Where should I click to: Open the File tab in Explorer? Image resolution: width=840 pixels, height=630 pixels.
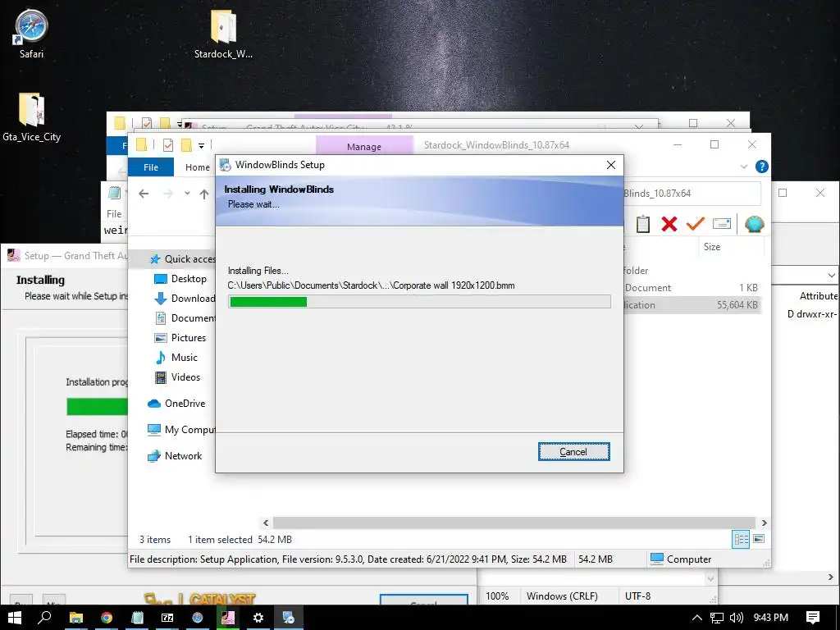point(151,167)
